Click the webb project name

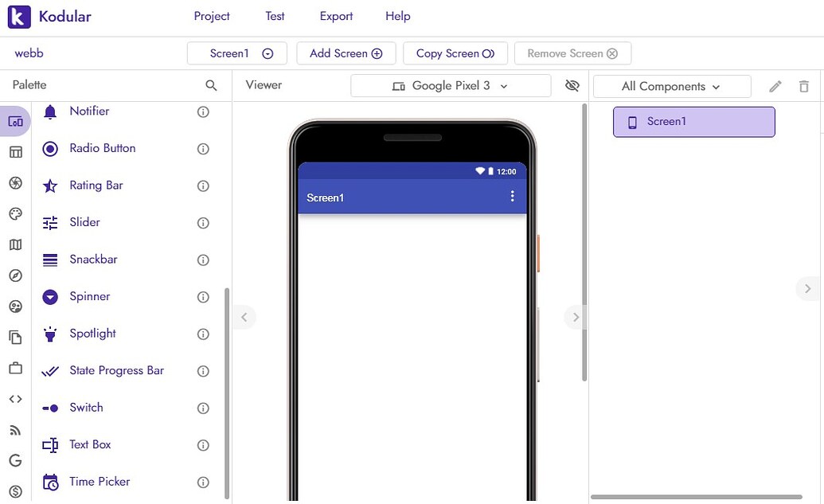point(29,53)
